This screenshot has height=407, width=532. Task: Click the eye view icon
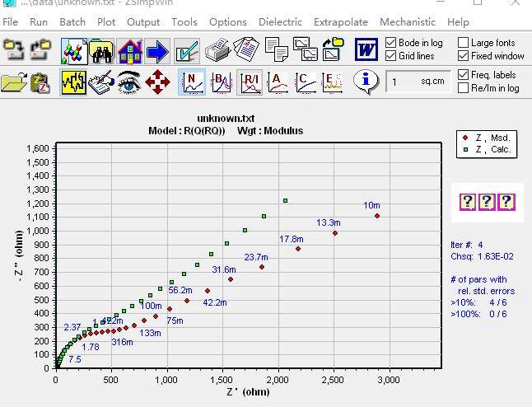pos(128,82)
